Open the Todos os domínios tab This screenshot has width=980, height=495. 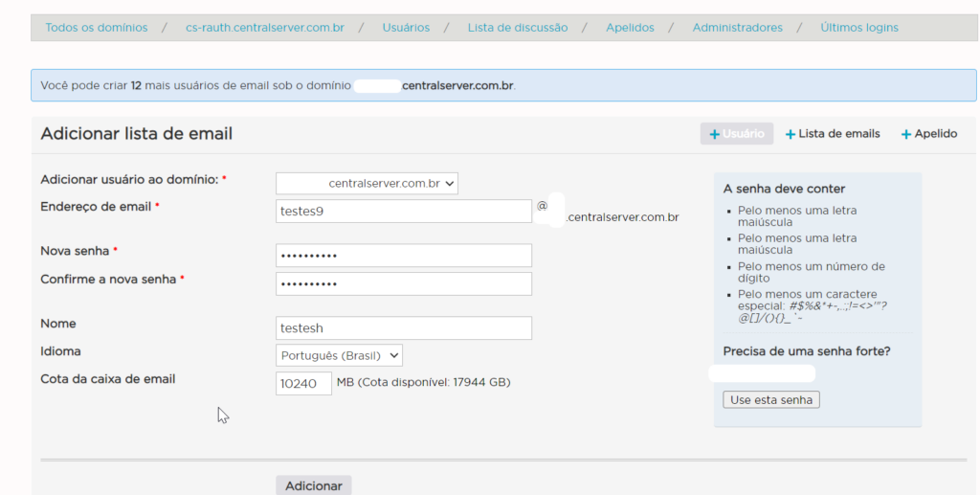click(97, 28)
